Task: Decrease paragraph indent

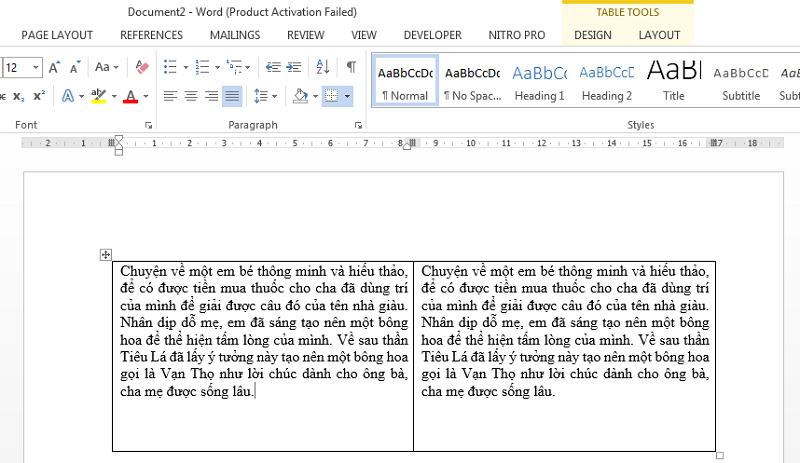Action: [273, 67]
